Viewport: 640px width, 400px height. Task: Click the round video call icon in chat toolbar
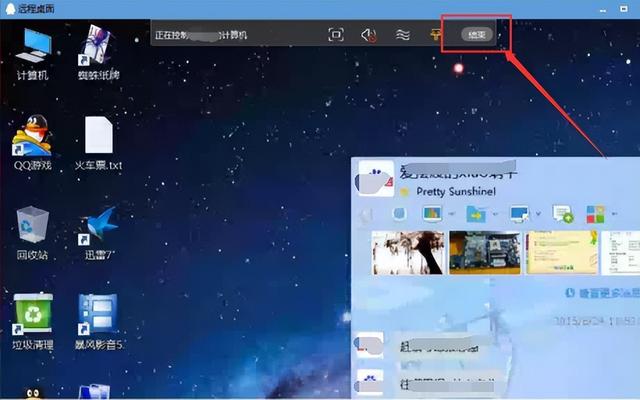coord(399,213)
